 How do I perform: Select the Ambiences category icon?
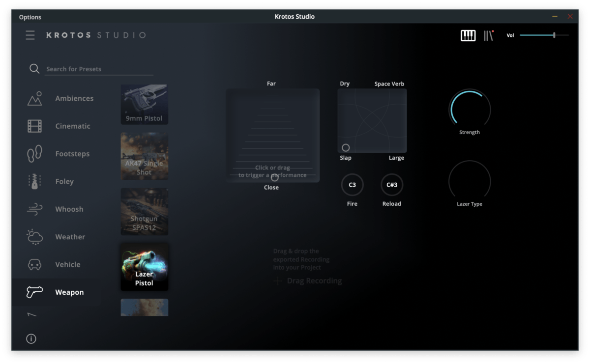pyautogui.click(x=34, y=98)
